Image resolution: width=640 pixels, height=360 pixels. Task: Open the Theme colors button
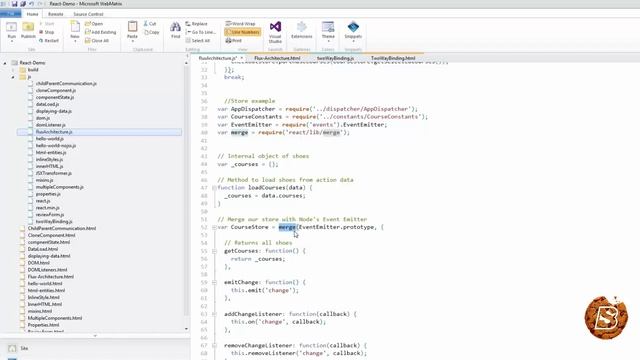click(328, 31)
